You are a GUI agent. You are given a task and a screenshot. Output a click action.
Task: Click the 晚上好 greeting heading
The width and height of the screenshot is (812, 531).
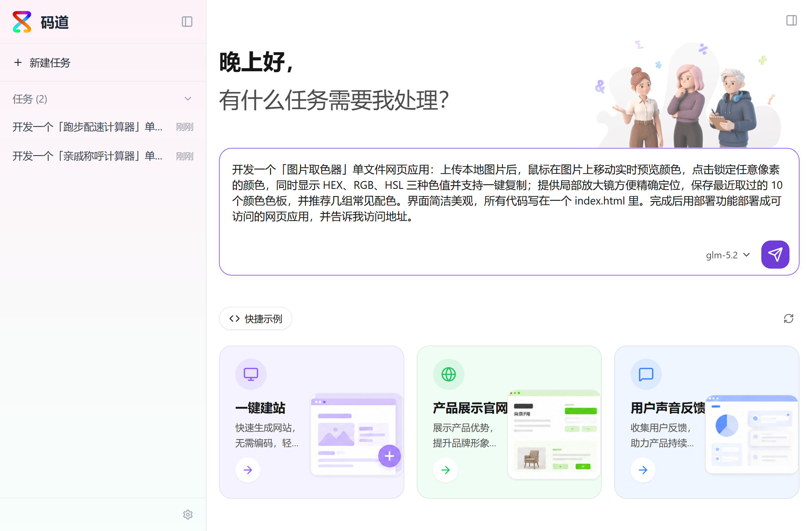click(256, 63)
